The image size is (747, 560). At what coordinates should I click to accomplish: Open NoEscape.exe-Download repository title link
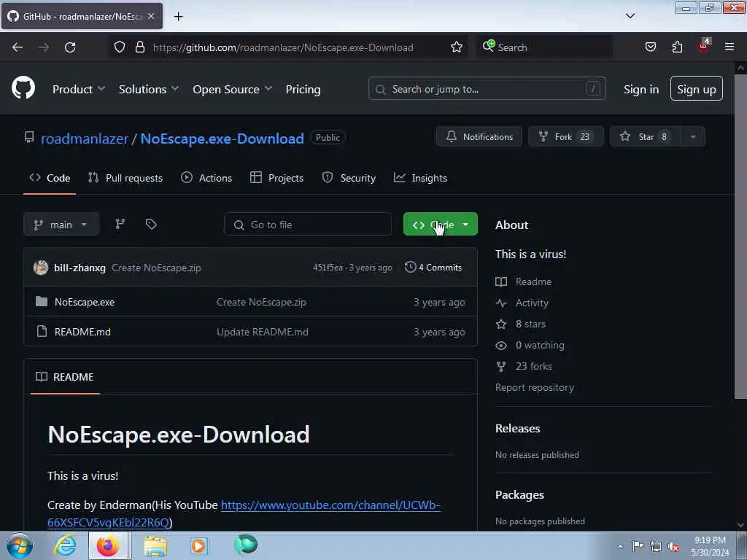pyautogui.click(x=222, y=139)
